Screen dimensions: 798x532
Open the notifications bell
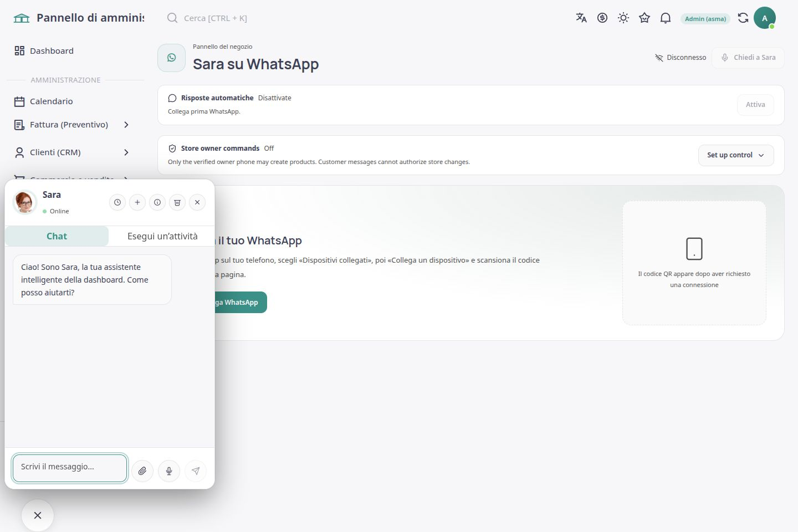[666, 18]
